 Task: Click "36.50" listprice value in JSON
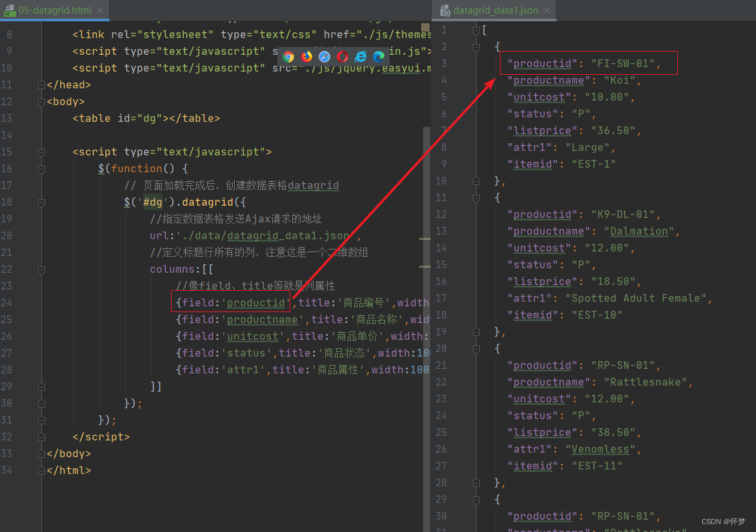(613, 131)
